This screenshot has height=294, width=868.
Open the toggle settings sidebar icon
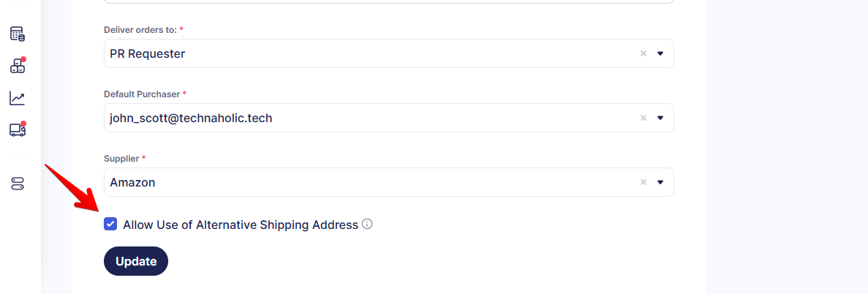[x=18, y=184]
